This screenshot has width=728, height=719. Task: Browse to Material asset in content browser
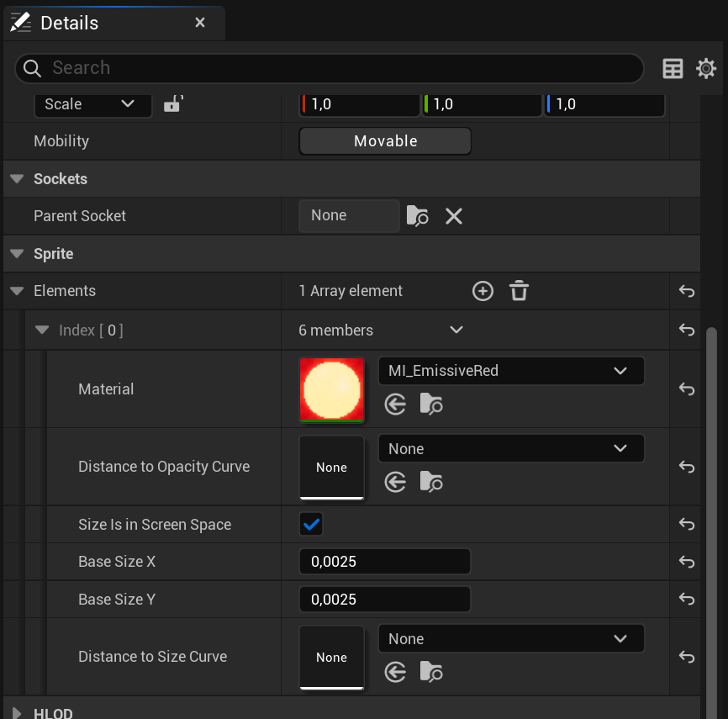[431, 404]
